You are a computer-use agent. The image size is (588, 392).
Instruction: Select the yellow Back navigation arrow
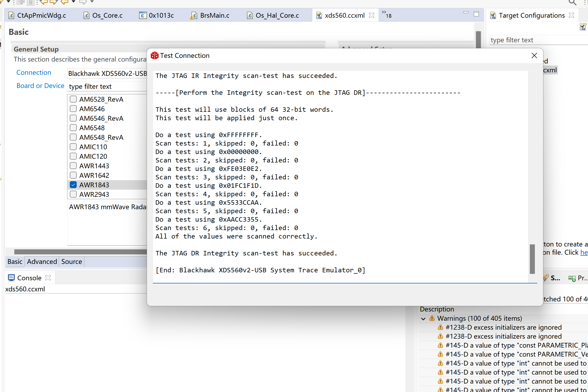64,3
